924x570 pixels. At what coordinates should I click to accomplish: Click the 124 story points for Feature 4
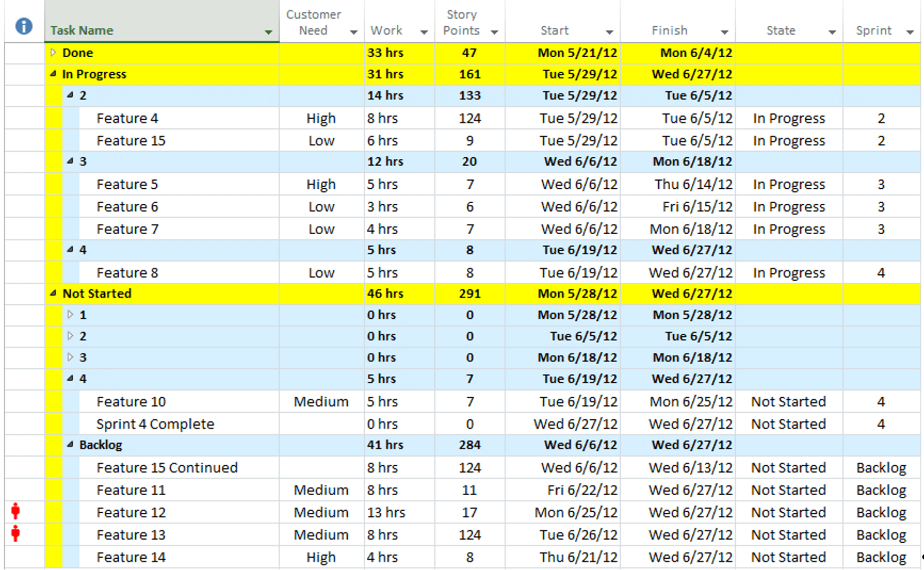(x=469, y=118)
